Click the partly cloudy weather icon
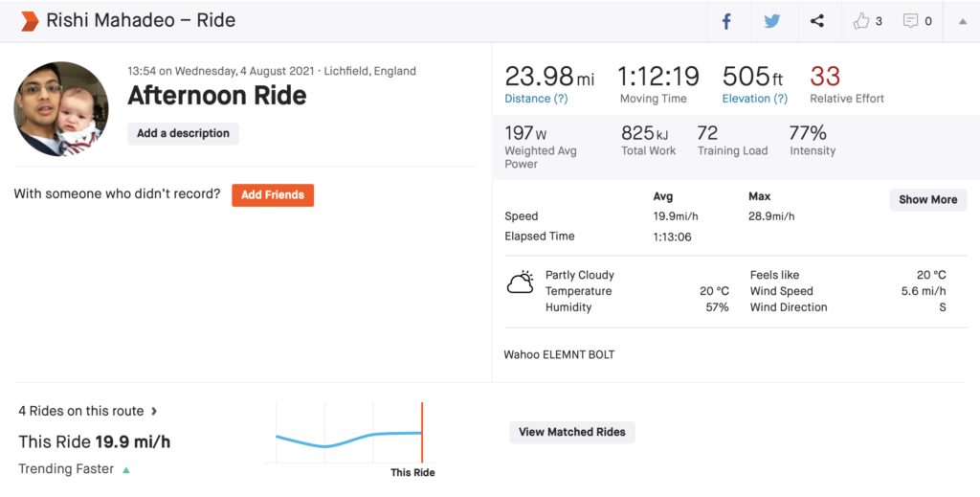Image resolution: width=980 pixels, height=497 pixels. (521, 282)
